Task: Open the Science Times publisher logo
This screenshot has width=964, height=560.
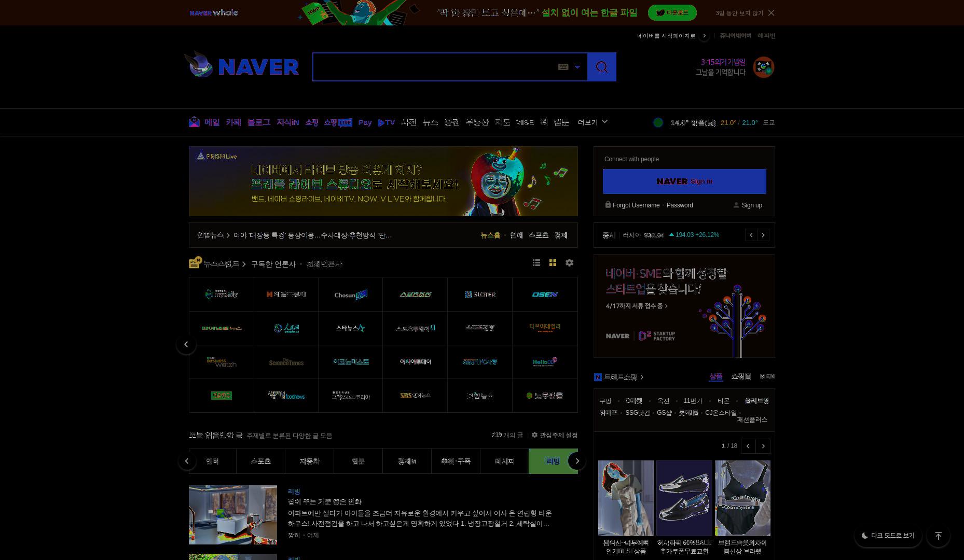Action: tap(286, 362)
